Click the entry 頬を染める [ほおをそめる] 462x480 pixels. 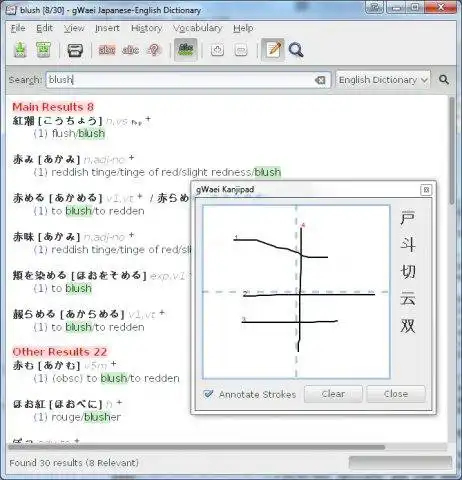(x=79, y=276)
